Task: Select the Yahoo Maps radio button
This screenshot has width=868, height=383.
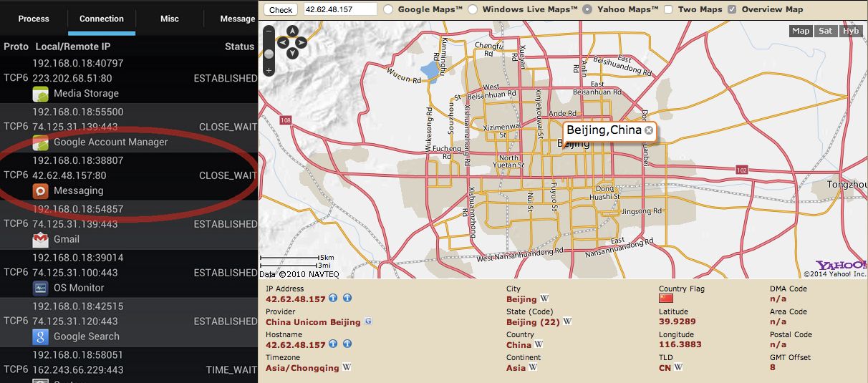Action: click(587, 10)
